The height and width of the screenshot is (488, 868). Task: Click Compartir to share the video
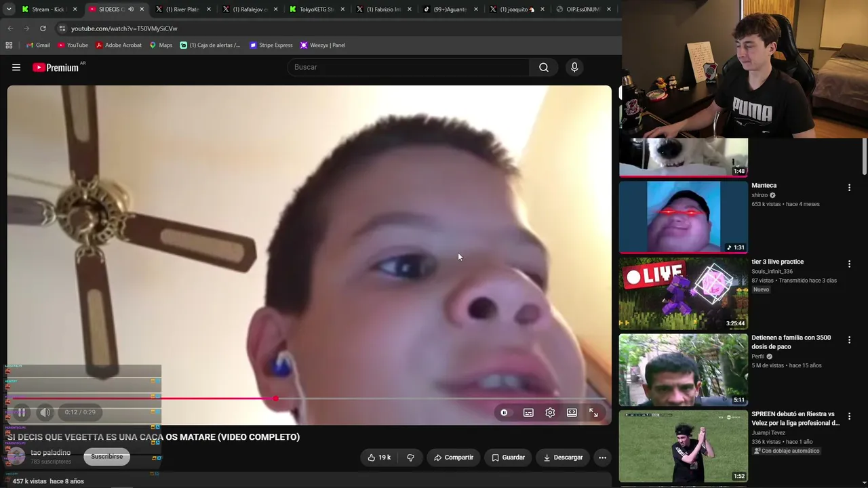point(454,457)
